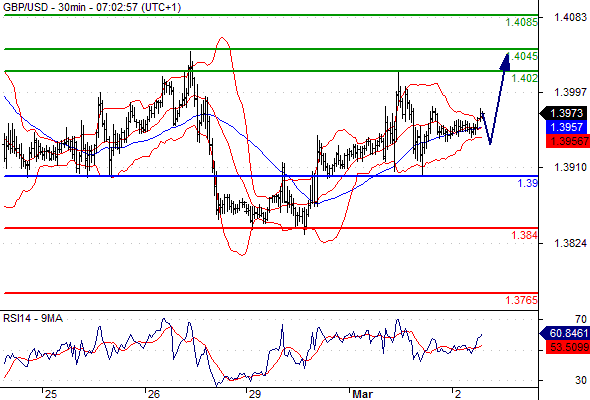Click the RSI average tag 53.5099

coord(568,347)
